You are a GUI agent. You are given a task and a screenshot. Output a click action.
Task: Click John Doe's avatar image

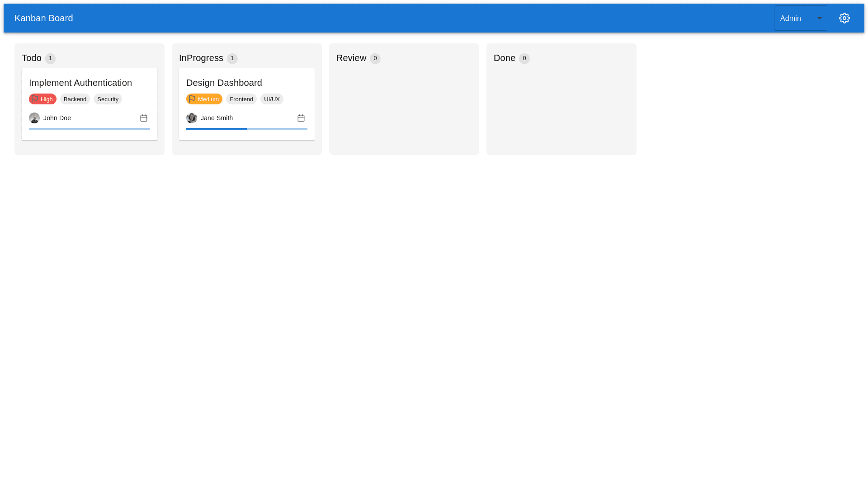(x=34, y=118)
